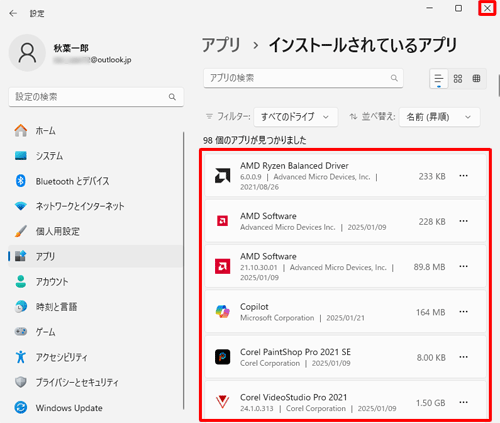Click the Corel VideoStudio Pro 2021 name
The width and height of the screenshot is (500, 423).
pyautogui.click(x=293, y=397)
